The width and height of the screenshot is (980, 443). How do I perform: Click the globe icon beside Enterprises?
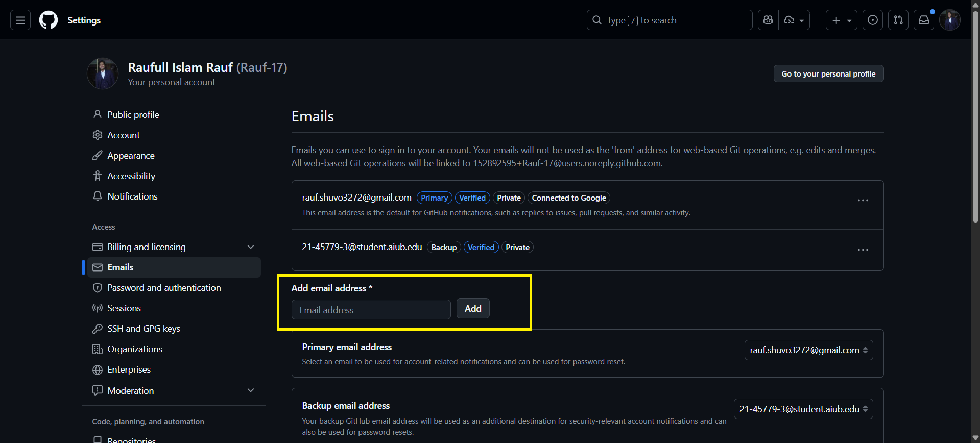(x=98, y=370)
